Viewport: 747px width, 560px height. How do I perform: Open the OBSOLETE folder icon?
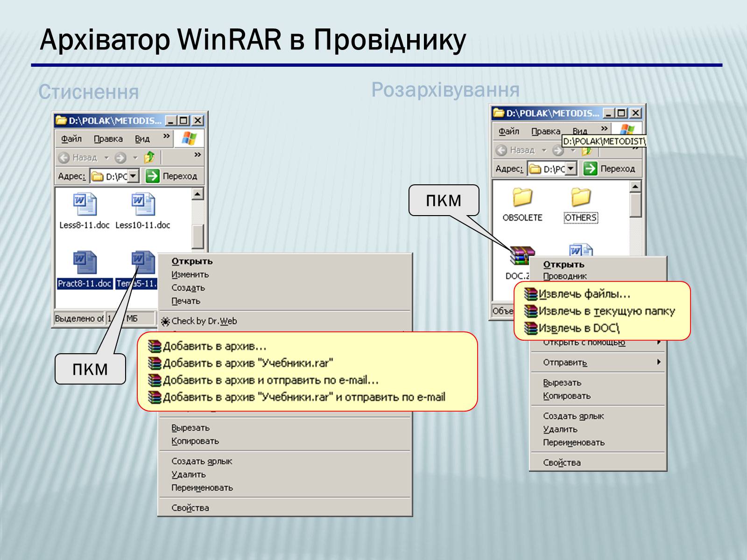tap(522, 197)
